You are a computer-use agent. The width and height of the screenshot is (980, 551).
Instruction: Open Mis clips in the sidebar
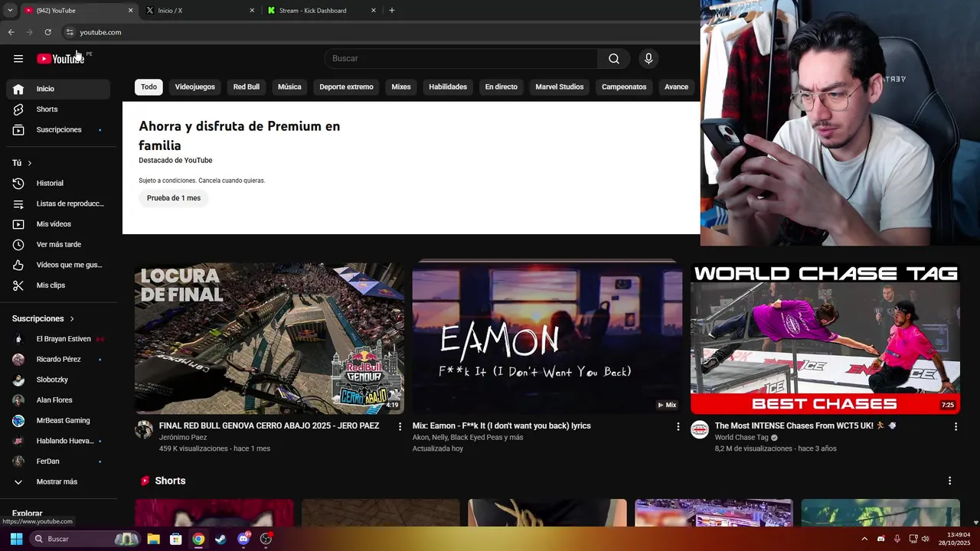pyautogui.click(x=58, y=285)
